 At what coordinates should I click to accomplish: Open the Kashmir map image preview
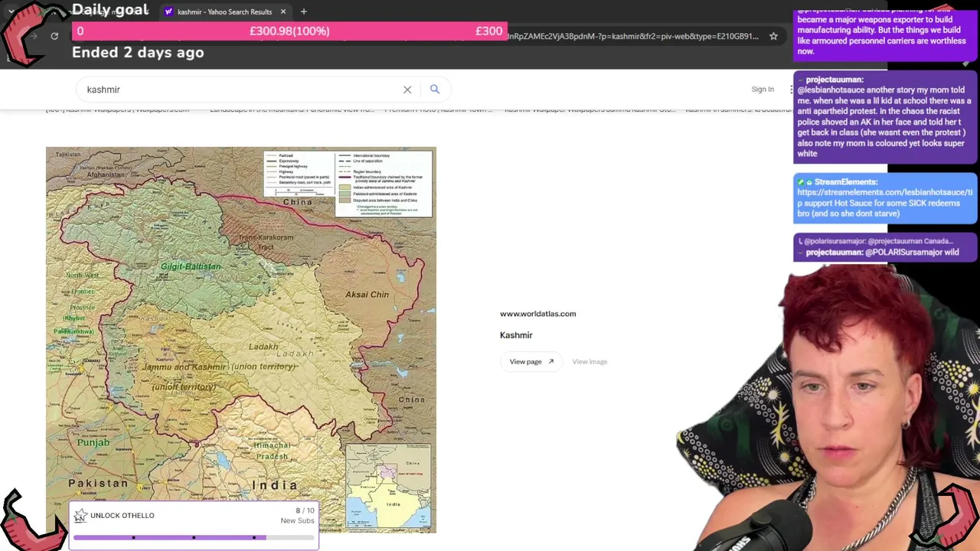point(241,340)
